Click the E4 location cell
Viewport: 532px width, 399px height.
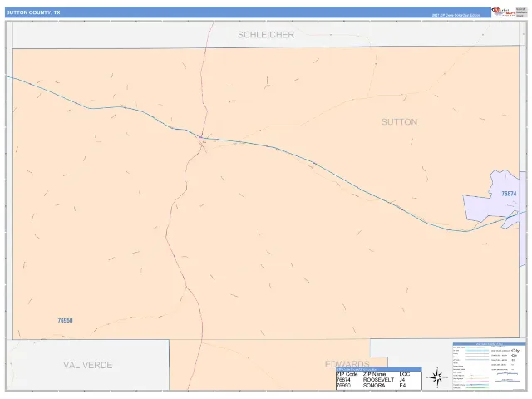coord(402,386)
